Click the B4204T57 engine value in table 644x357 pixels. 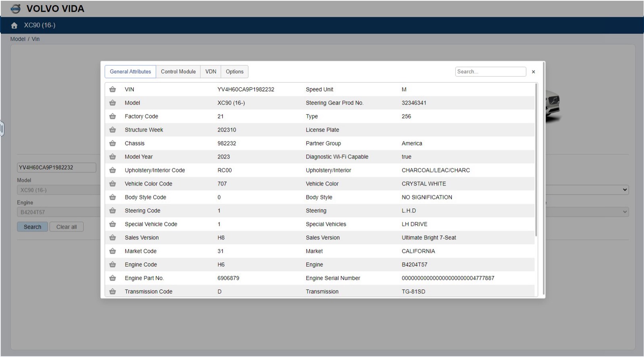click(x=415, y=265)
